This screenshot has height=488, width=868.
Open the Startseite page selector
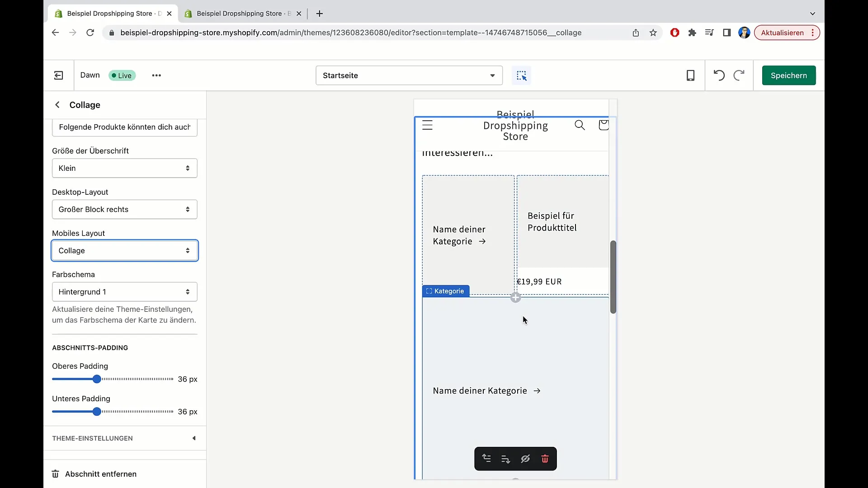tap(409, 75)
